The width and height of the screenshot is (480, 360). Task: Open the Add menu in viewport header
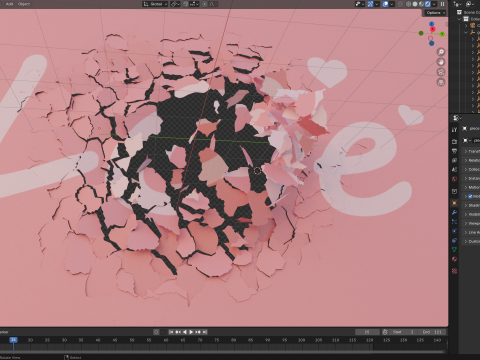[9, 4]
